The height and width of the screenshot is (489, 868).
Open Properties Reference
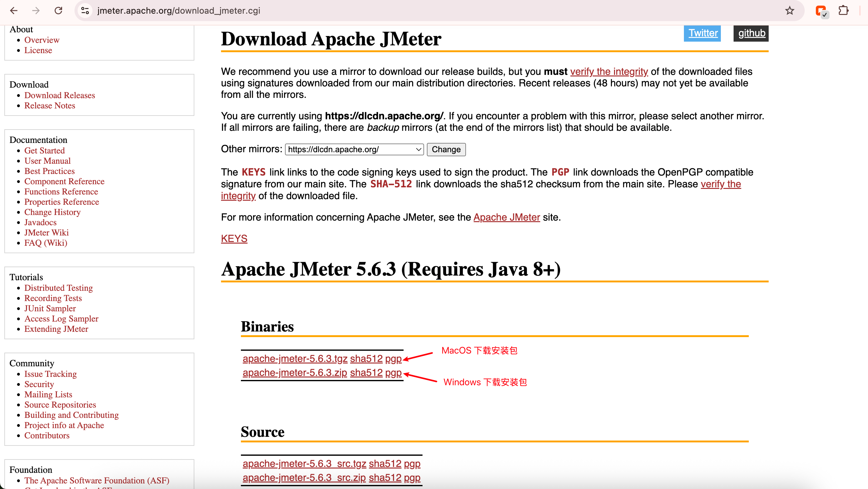(x=62, y=202)
